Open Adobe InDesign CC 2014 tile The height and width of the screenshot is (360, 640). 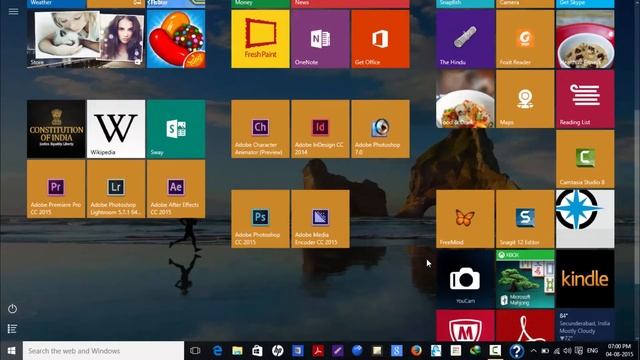click(320, 129)
